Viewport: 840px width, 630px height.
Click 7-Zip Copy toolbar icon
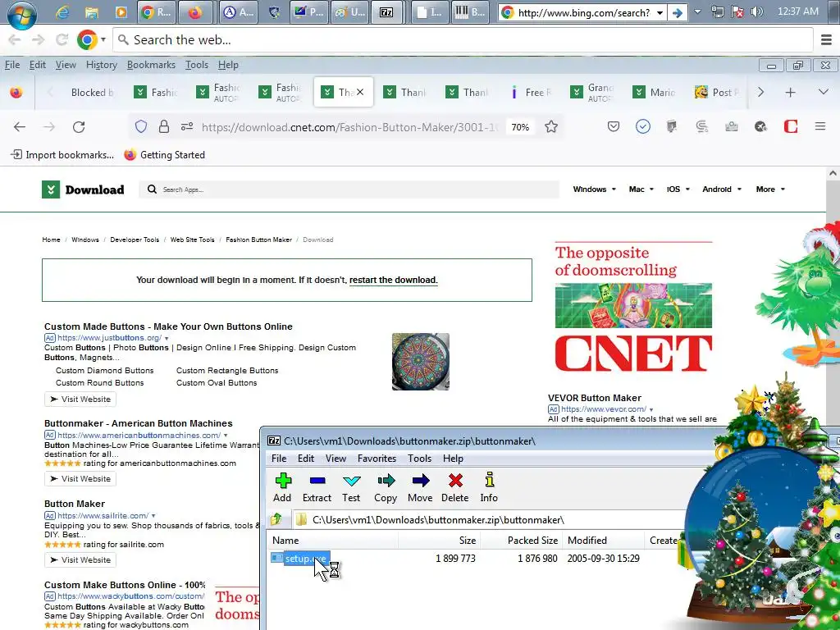(386, 487)
